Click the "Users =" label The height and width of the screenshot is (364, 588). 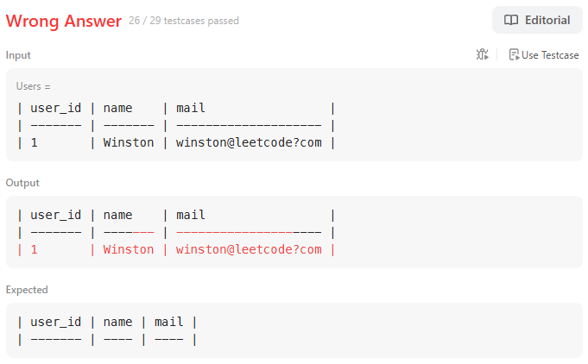33,86
